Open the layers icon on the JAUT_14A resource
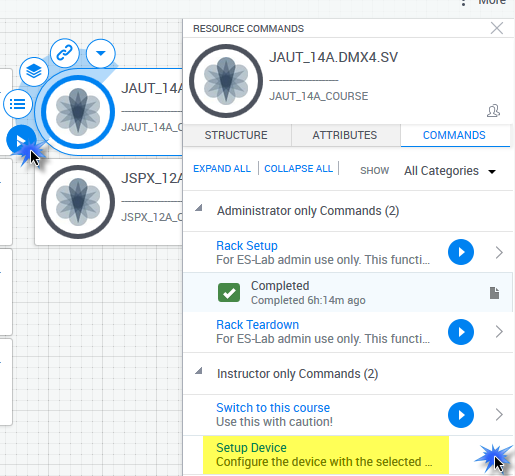The height and width of the screenshot is (476, 515). (34, 71)
